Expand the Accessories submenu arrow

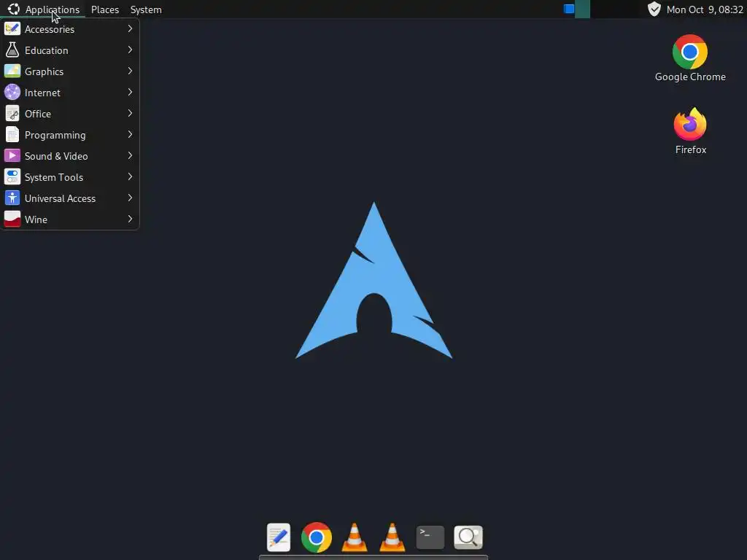click(130, 29)
